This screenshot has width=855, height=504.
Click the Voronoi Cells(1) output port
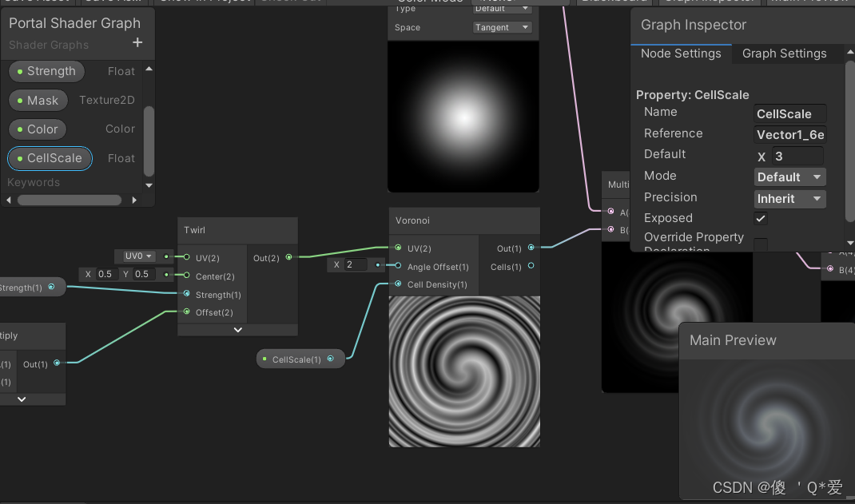(531, 266)
